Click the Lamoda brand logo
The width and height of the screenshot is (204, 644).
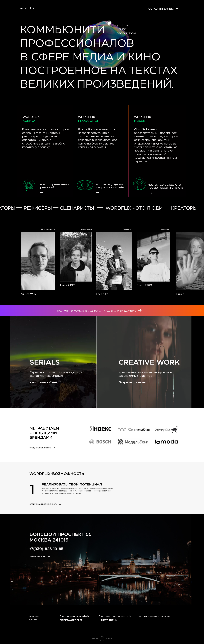click(x=166, y=442)
